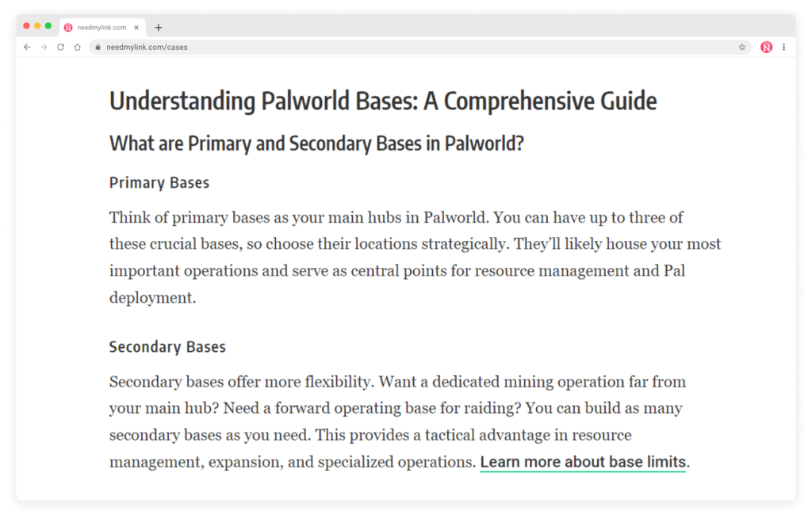Open the needmylink profile avatar

(766, 47)
